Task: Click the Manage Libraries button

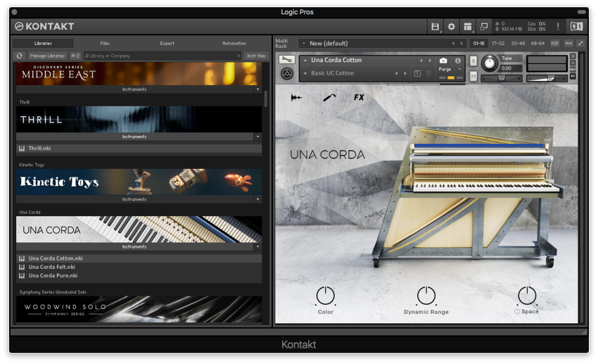Action: coord(47,56)
